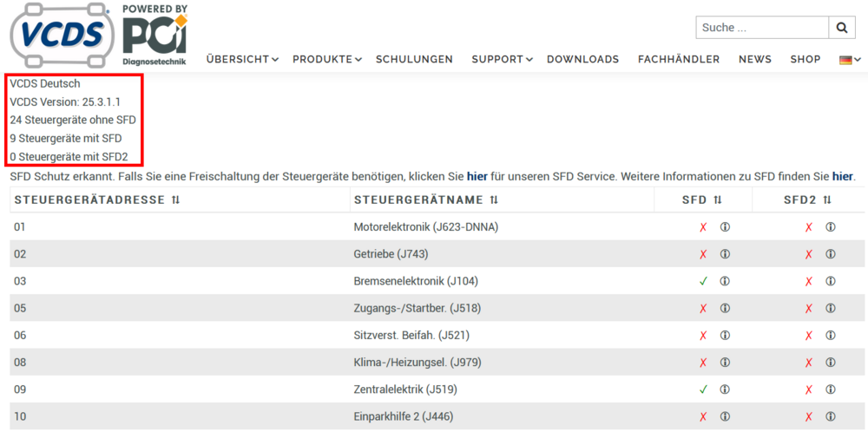The height and width of the screenshot is (432, 868).
Task: Expand the Übersicht menu
Action: [242, 59]
